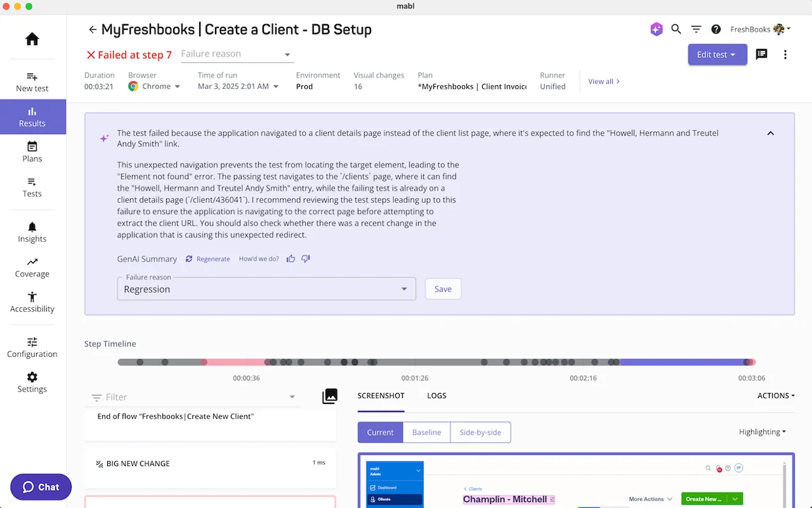Switch to Side-by-side view
The height and width of the screenshot is (508, 812).
click(480, 432)
